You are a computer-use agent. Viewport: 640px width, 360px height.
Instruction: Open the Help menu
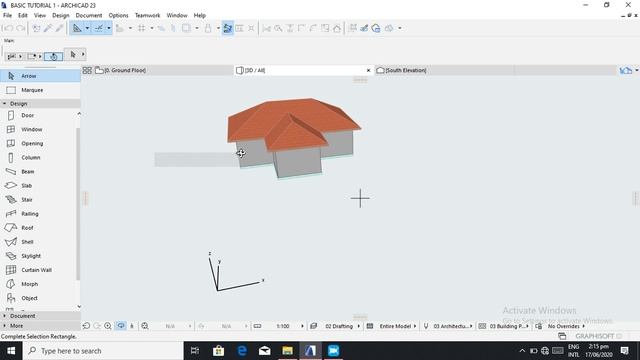tap(200, 16)
